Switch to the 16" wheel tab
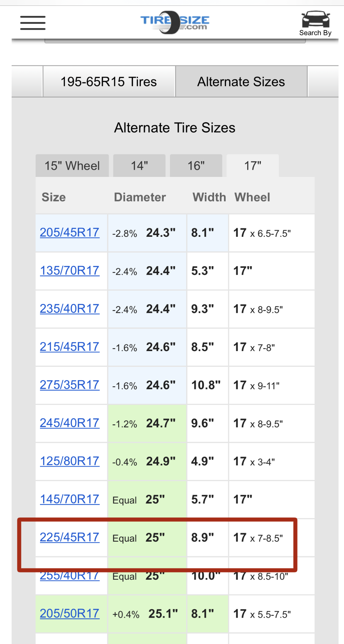Image resolution: width=344 pixels, height=644 pixels. click(x=196, y=166)
